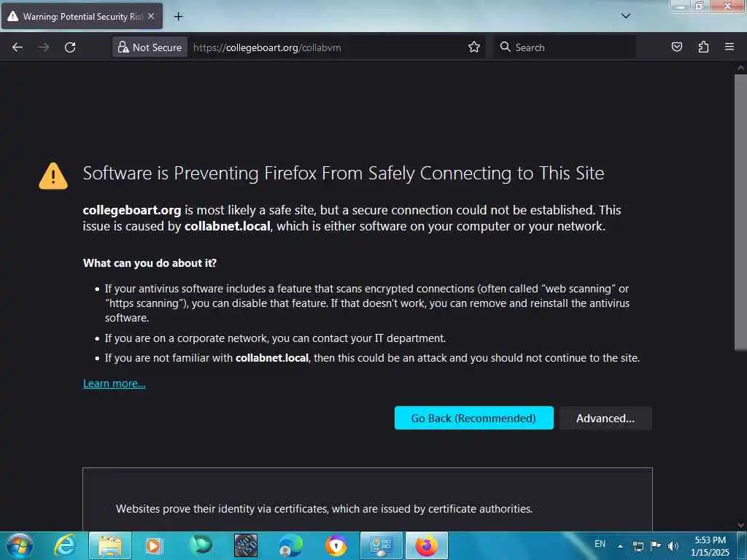Viewport: 747px width, 560px height.
Task: Open the Extensions puzzle icon
Action: tap(703, 47)
